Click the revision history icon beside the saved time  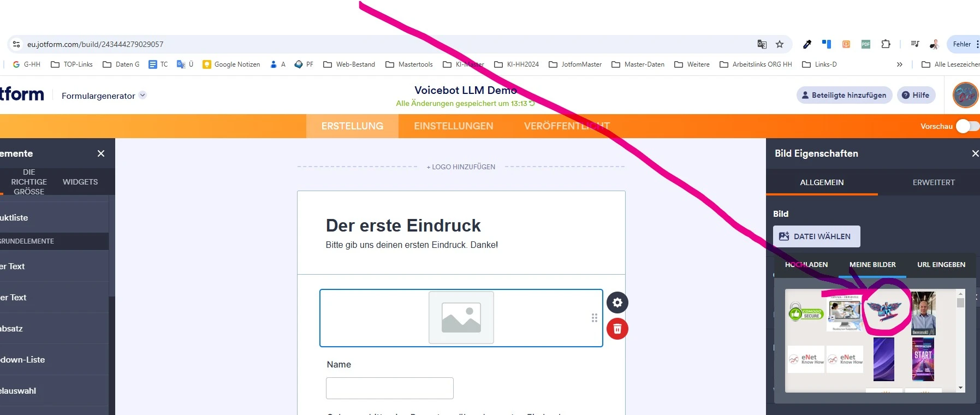pos(532,103)
